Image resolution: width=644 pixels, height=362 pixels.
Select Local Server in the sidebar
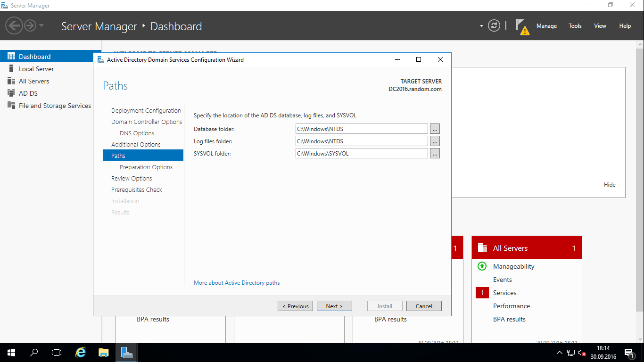36,69
